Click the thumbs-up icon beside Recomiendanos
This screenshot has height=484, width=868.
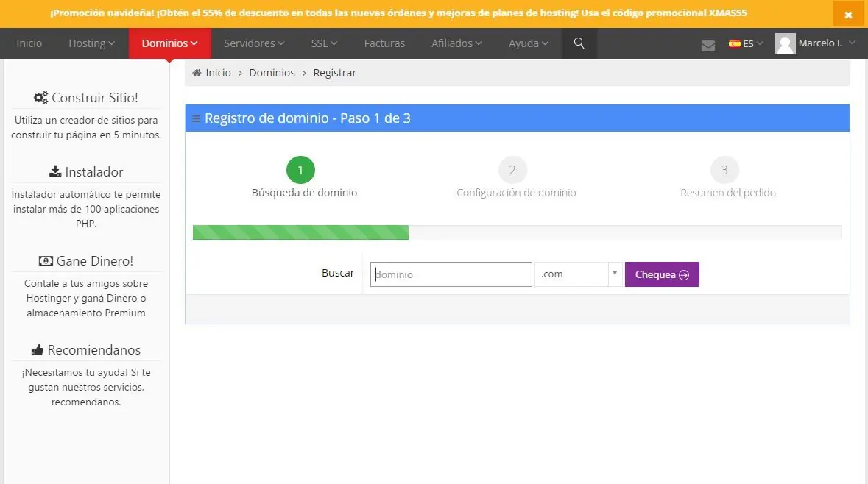[x=37, y=349]
